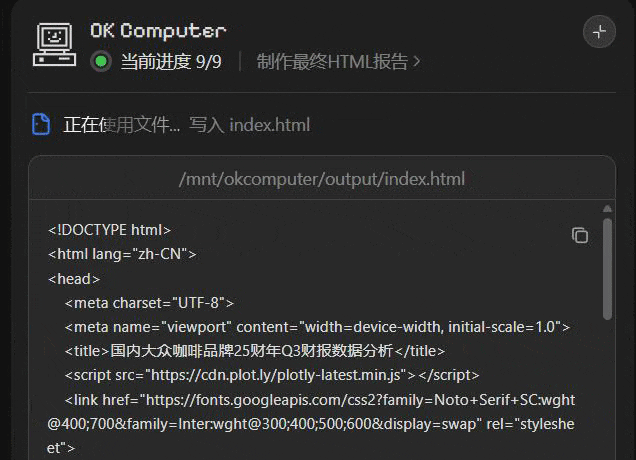Click the OK Computer title text
This screenshot has width=636, height=460.
[x=158, y=31]
